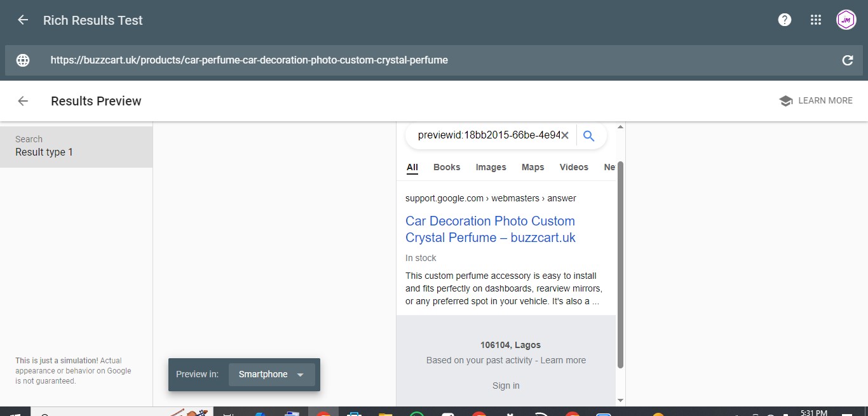Image resolution: width=868 pixels, height=416 pixels.
Task: Open the help question mark icon
Action: 785,20
